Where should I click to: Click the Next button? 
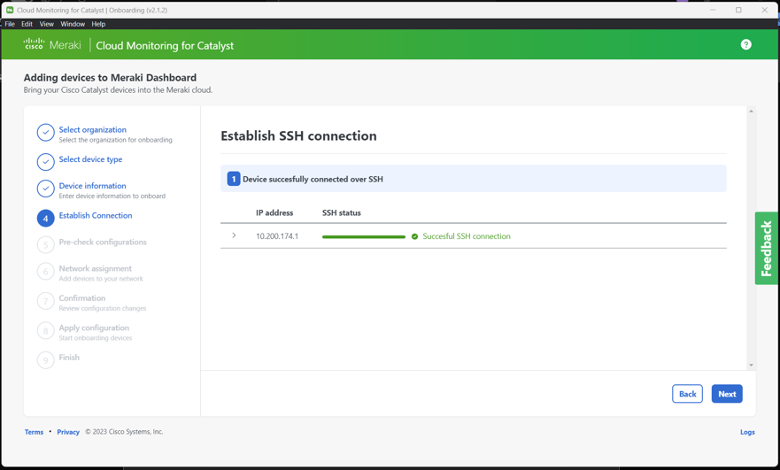(x=727, y=394)
